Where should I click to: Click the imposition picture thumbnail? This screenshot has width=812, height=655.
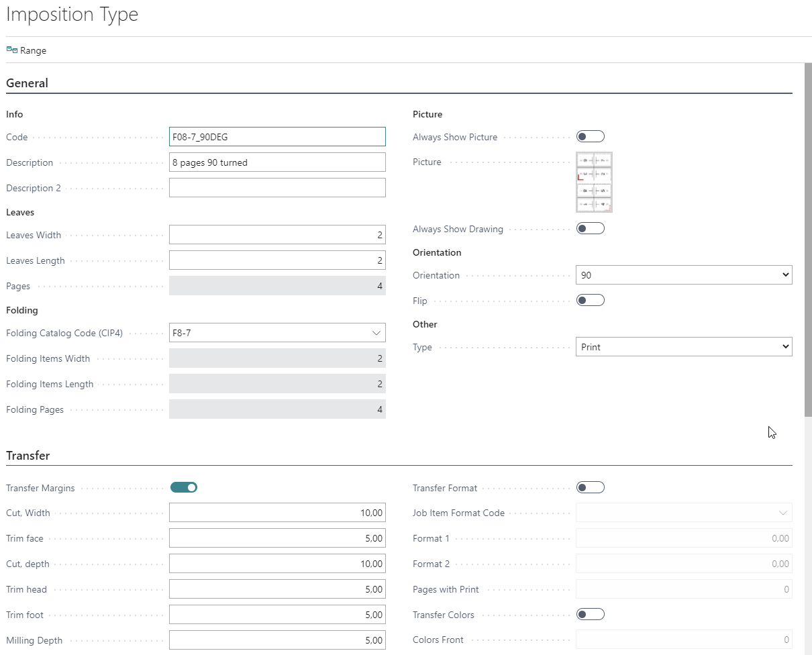[594, 182]
